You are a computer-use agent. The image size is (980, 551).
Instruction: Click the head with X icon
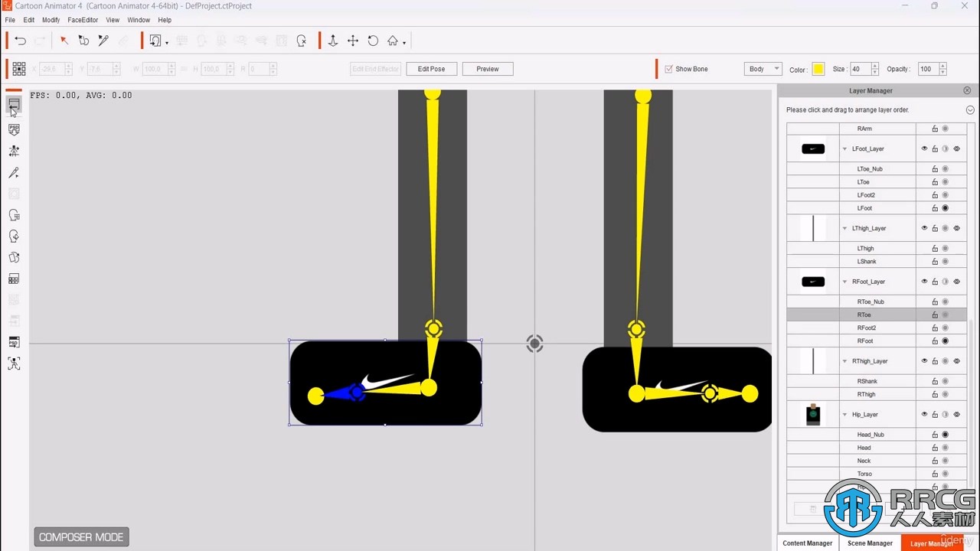click(302, 41)
